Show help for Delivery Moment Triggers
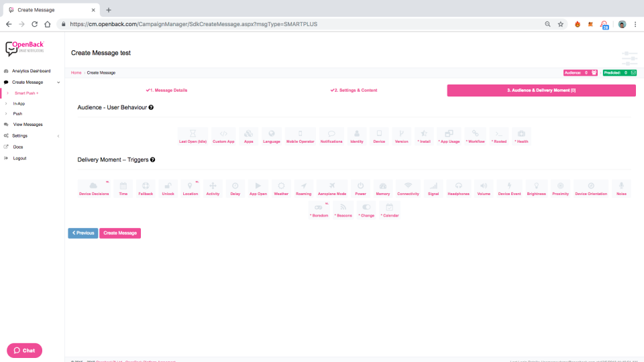 pyautogui.click(x=153, y=160)
